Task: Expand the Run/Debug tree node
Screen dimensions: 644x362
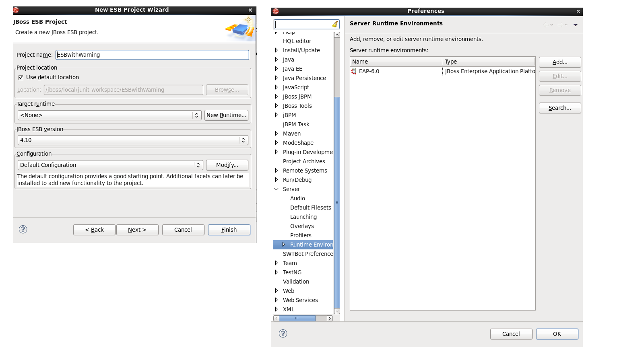Action: point(277,180)
